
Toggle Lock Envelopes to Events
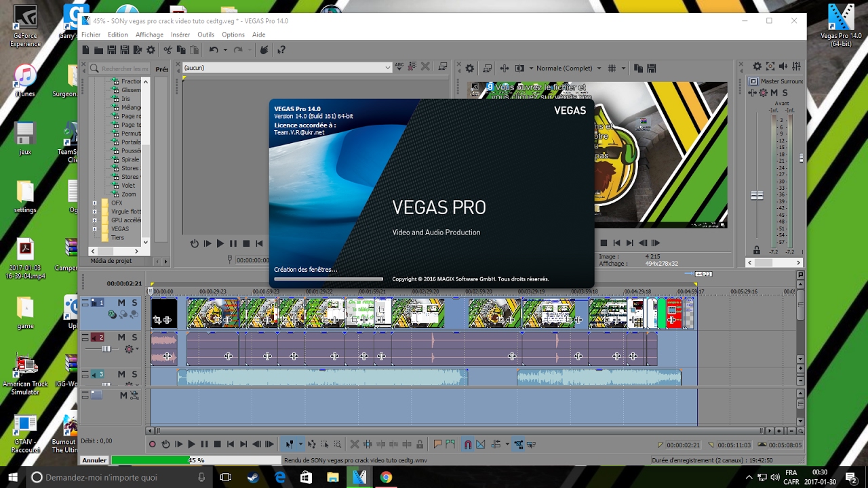coord(518,445)
